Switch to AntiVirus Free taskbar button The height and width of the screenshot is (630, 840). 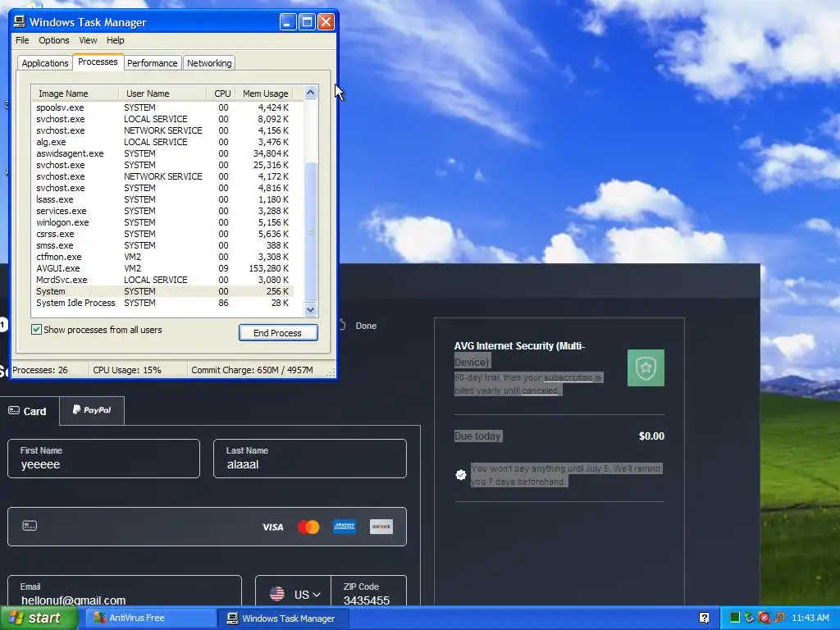pyautogui.click(x=151, y=618)
